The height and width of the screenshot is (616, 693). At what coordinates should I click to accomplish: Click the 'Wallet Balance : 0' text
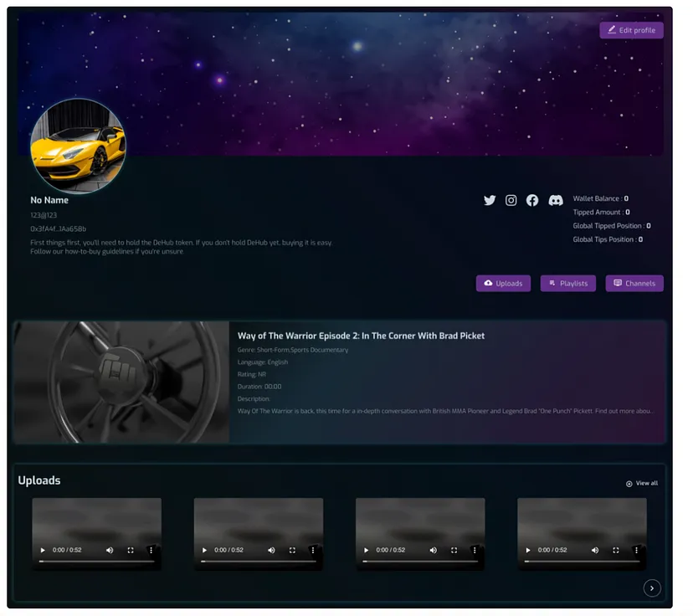click(601, 198)
